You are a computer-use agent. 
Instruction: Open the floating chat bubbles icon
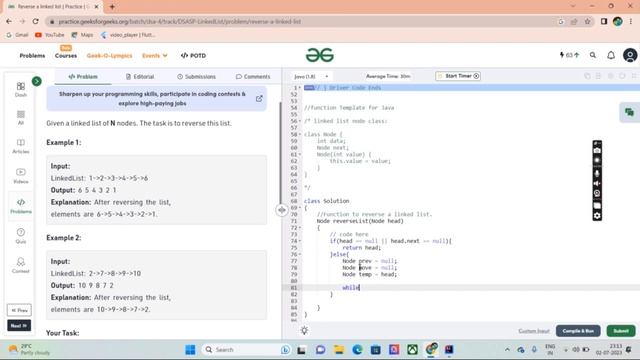coord(629,112)
